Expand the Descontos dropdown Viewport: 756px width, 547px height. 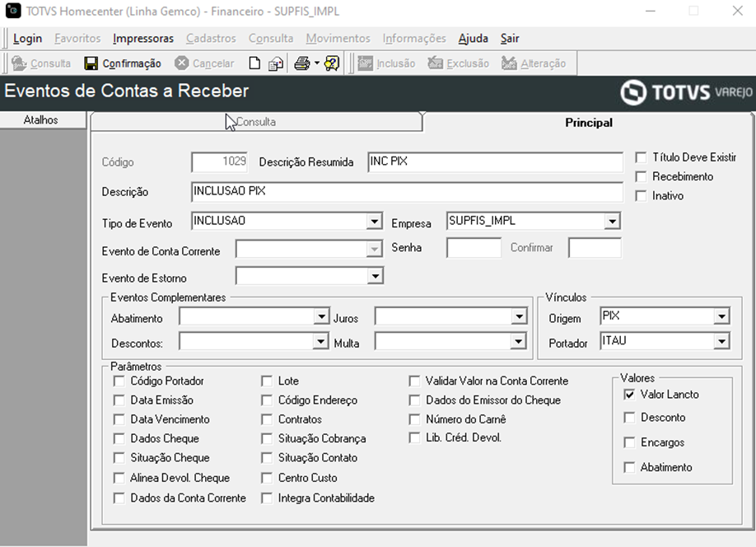(x=320, y=342)
